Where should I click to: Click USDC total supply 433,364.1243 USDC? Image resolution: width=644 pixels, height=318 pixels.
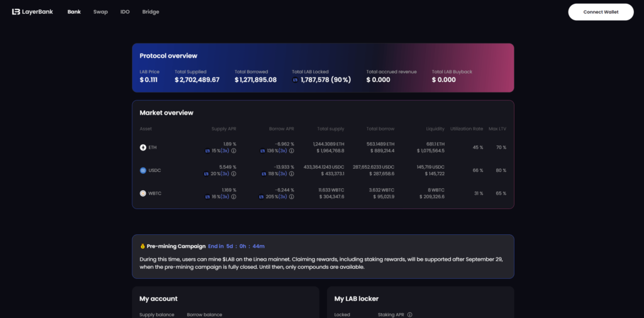324,167
